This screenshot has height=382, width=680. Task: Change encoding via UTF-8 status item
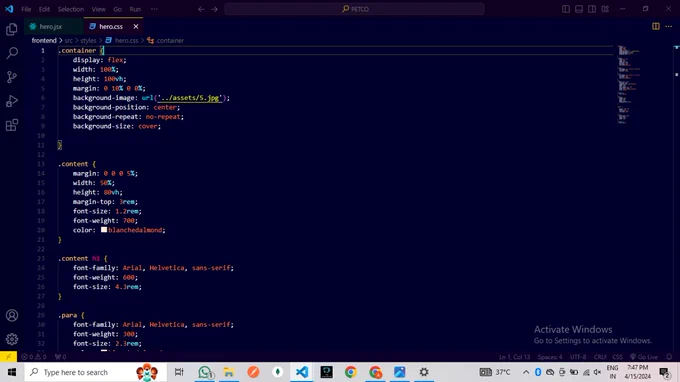(578, 357)
